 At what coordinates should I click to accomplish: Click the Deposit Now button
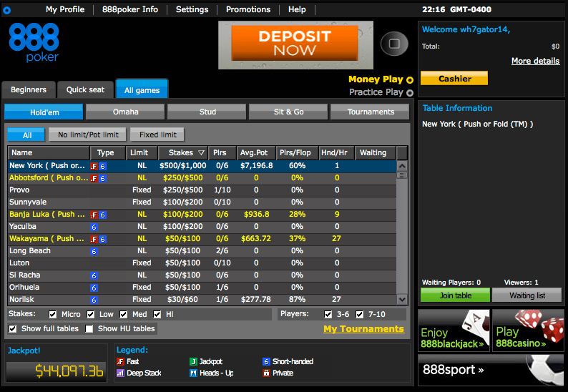click(x=295, y=43)
